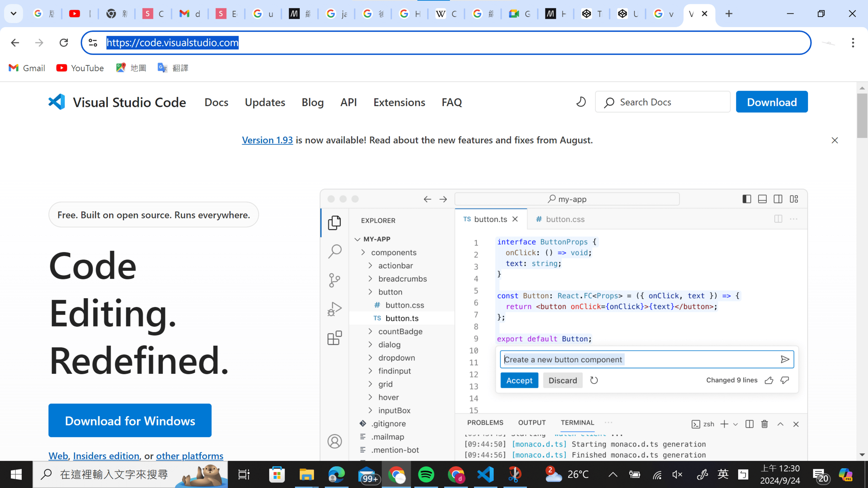Viewport: 868px width, 488px height.
Task: Open the Version 1.93 link
Action: pyautogui.click(x=267, y=140)
